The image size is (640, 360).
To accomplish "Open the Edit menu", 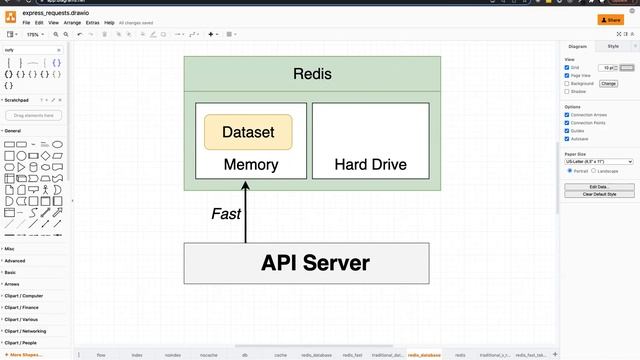I will 39,23.
